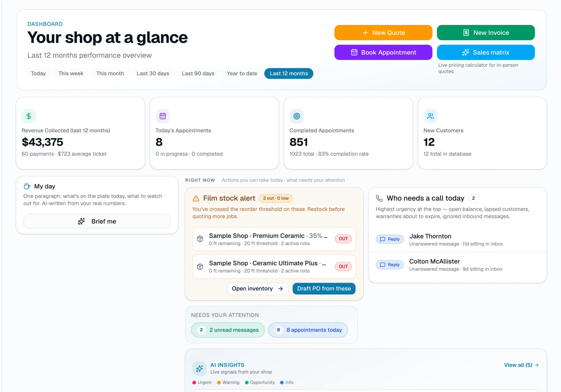
Task: Open View all (5) insights link
Action: click(x=521, y=365)
